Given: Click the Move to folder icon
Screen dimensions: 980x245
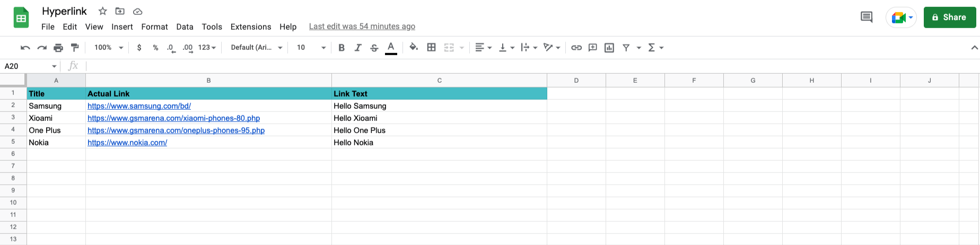Looking at the screenshot, I should [120, 11].
